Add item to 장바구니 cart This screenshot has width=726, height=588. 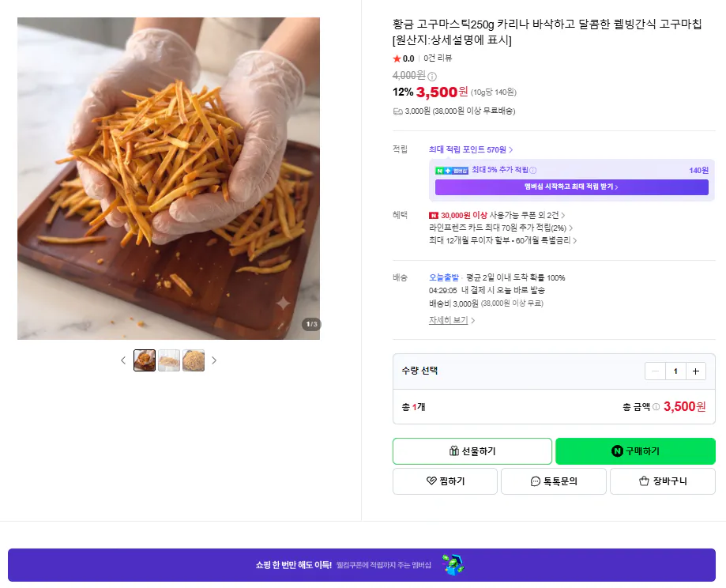point(663,481)
